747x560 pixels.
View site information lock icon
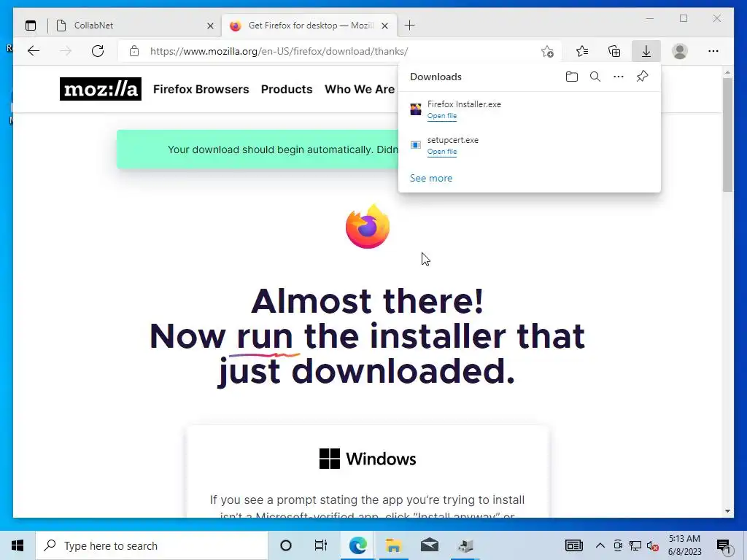[134, 51]
